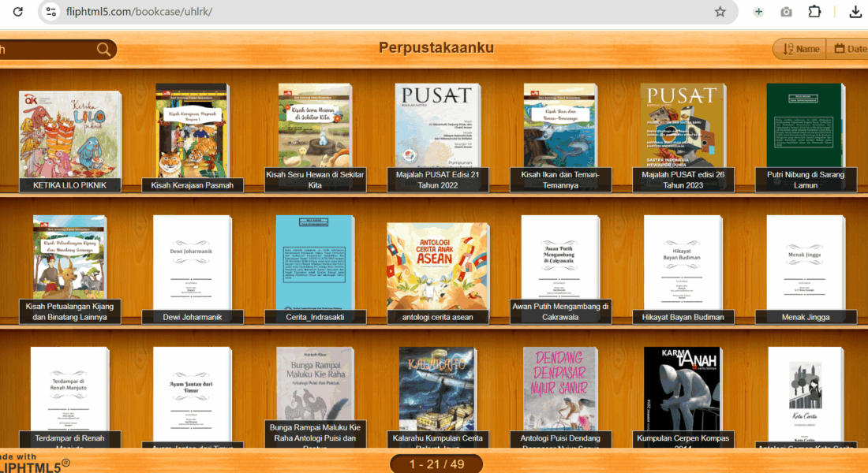Viewport: 868px width, 473px height.
Task: Click the Menak Jingga title label
Action: [x=806, y=317]
